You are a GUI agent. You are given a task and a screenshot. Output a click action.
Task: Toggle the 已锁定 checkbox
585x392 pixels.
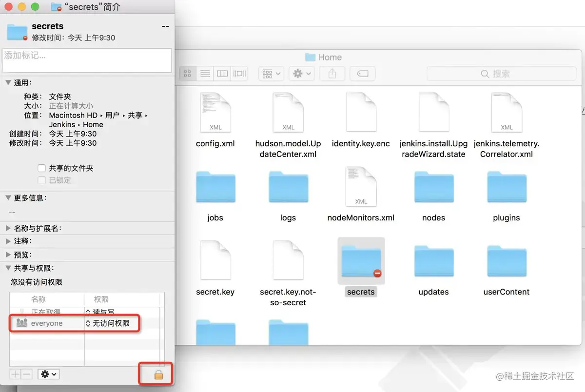[42, 180]
